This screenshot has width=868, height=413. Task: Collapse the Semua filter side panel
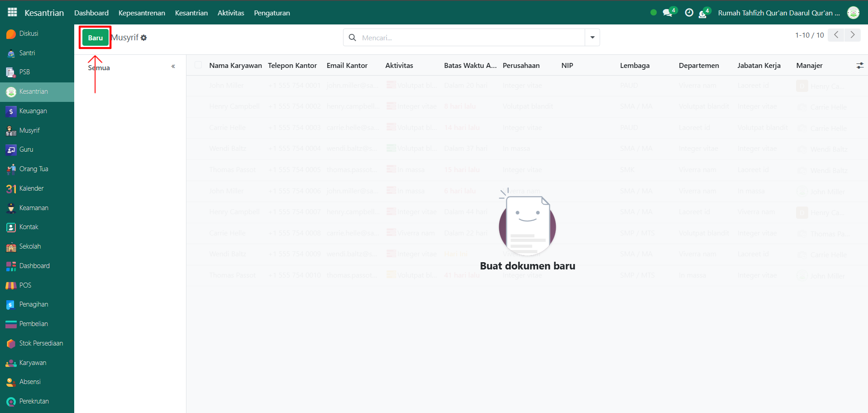[x=173, y=67]
